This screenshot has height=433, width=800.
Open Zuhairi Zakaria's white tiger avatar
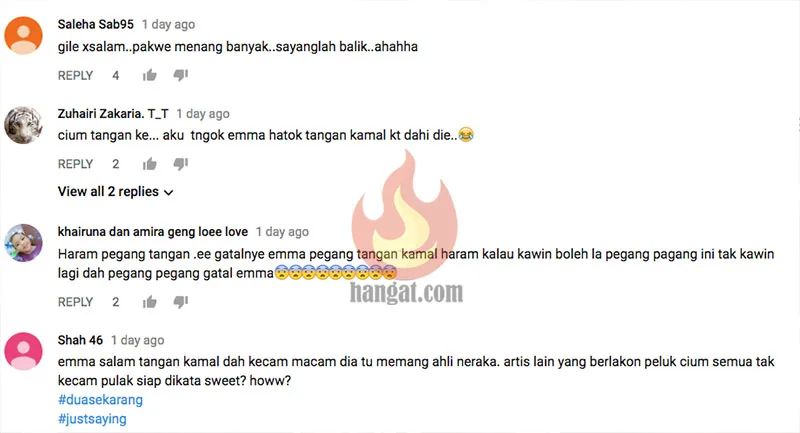(23, 125)
